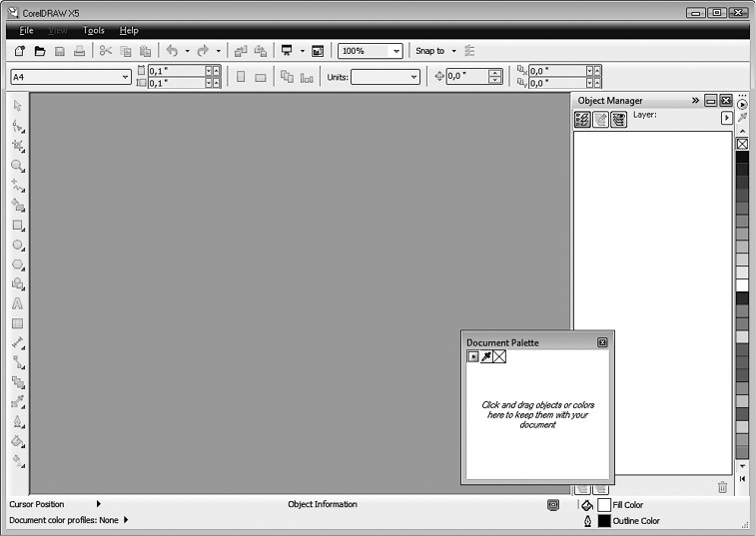Image resolution: width=756 pixels, height=536 pixels.
Task: Select the Ellipse tool
Action: click(x=17, y=245)
